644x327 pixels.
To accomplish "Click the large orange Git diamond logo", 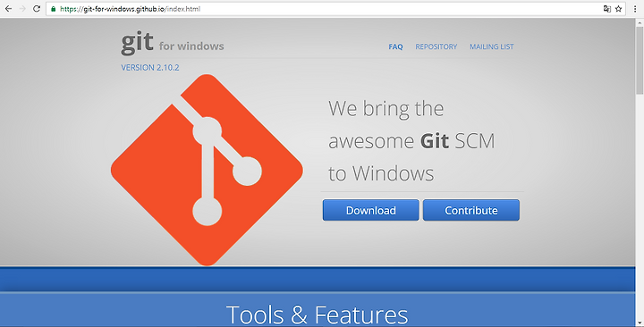I will tap(207, 170).
